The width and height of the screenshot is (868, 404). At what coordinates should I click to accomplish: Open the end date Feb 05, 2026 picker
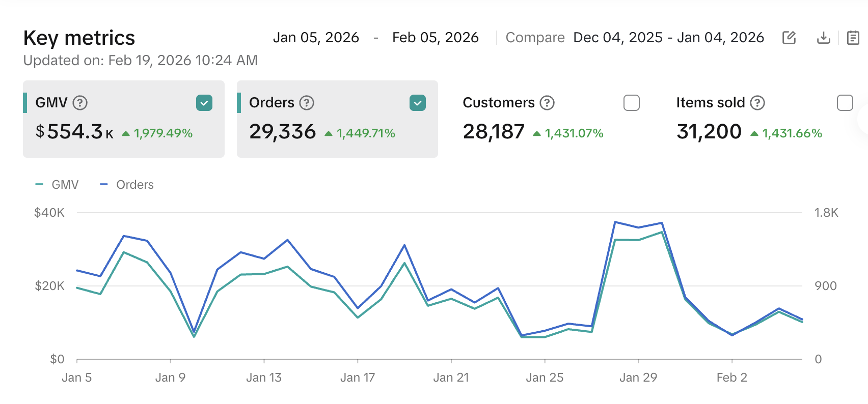point(435,38)
